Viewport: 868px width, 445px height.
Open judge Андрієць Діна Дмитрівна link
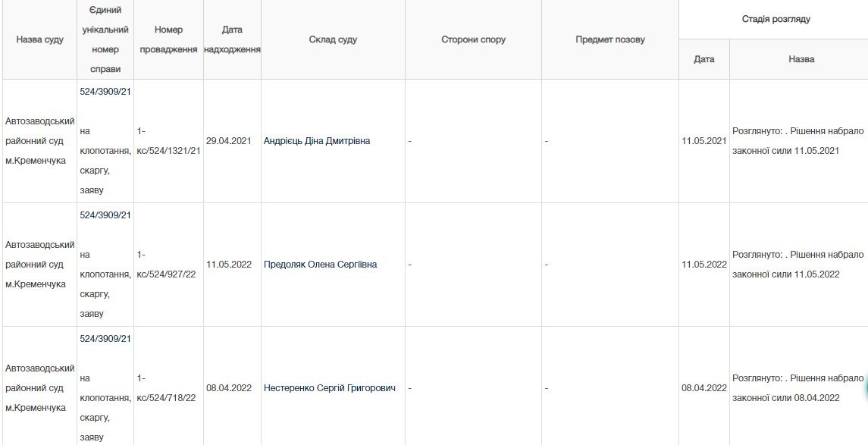(317, 141)
